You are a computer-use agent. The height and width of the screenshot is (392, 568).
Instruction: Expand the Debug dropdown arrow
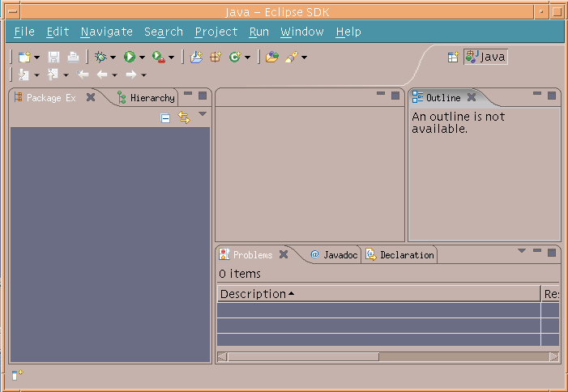pos(113,58)
